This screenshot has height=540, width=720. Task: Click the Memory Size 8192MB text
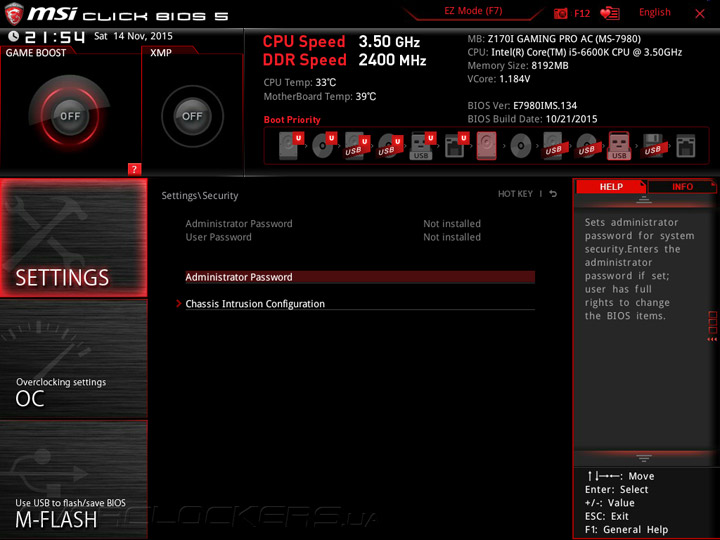pyautogui.click(x=518, y=66)
